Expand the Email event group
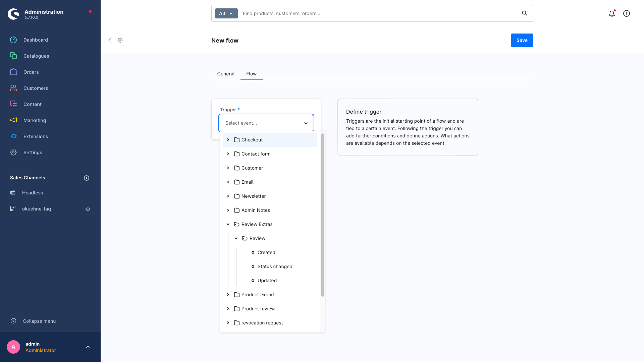Viewport: 644px width, 362px height. pyautogui.click(x=228, y=182)
